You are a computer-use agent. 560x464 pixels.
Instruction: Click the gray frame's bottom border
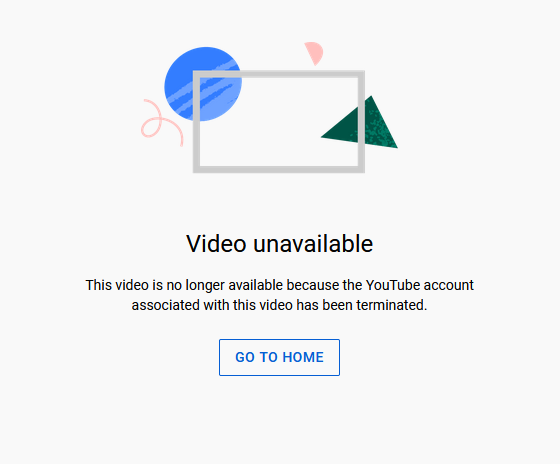[279, 169]
